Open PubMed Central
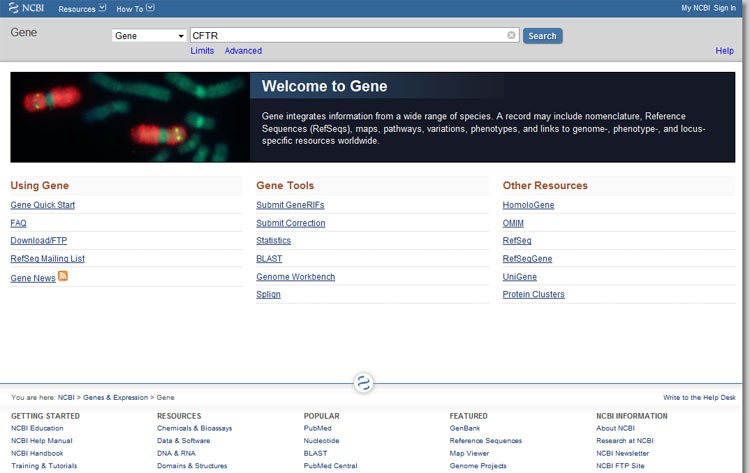750x473 pixels. coord(330,465)
